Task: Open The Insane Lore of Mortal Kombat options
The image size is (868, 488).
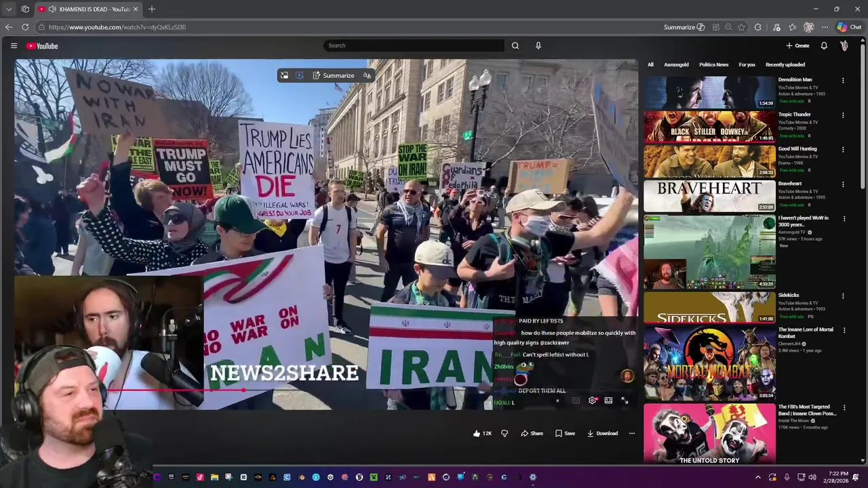Action: click(844, 330)
